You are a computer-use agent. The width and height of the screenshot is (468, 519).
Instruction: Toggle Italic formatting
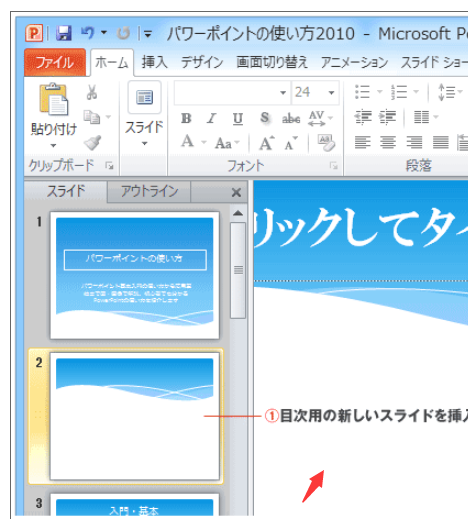[211, 118]
